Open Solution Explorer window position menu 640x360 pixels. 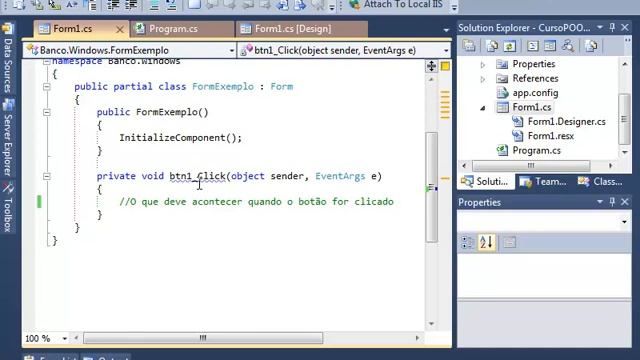point(600,27)
